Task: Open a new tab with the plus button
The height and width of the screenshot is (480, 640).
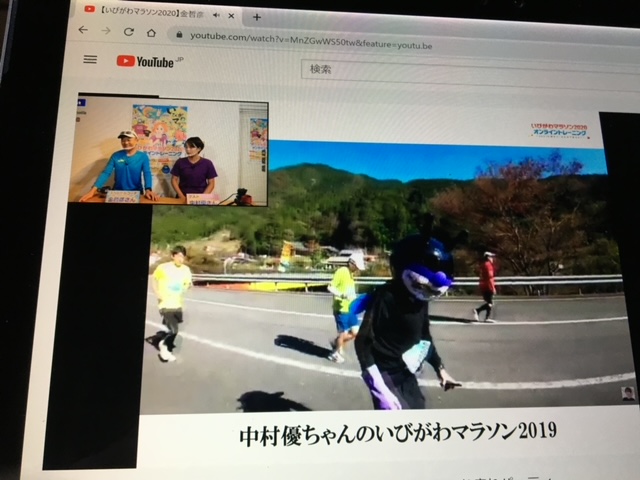Action: coord(257,17)
